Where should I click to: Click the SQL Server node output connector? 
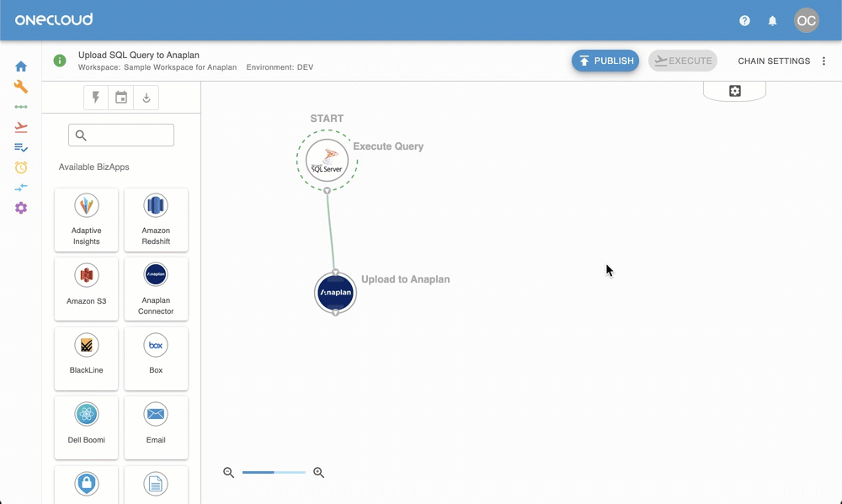(327, 190)
